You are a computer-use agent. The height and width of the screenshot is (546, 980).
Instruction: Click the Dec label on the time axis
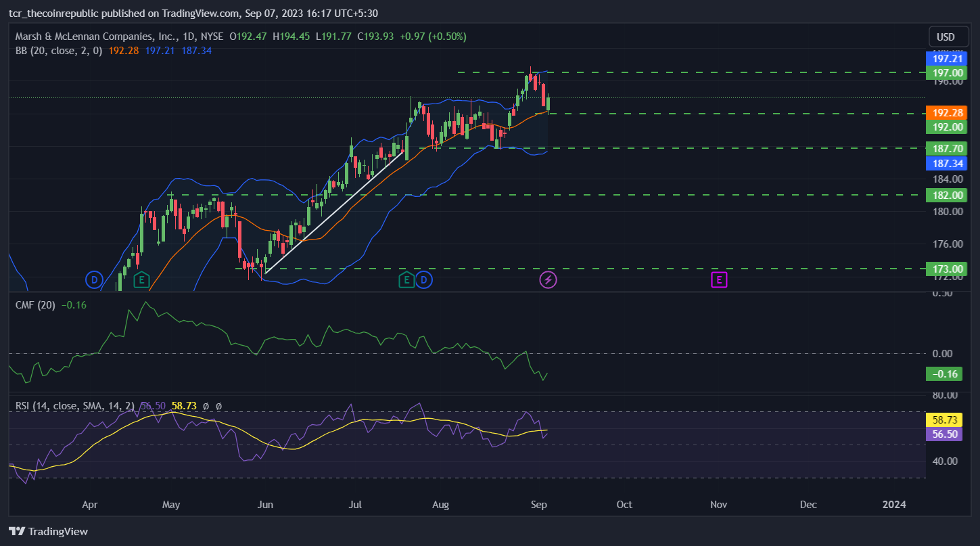(808, 505)
